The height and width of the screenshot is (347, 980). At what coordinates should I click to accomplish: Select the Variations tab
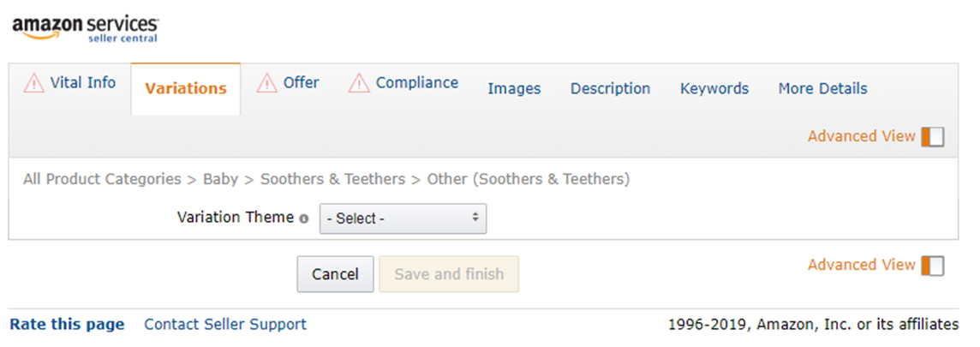tap(186, 88)
